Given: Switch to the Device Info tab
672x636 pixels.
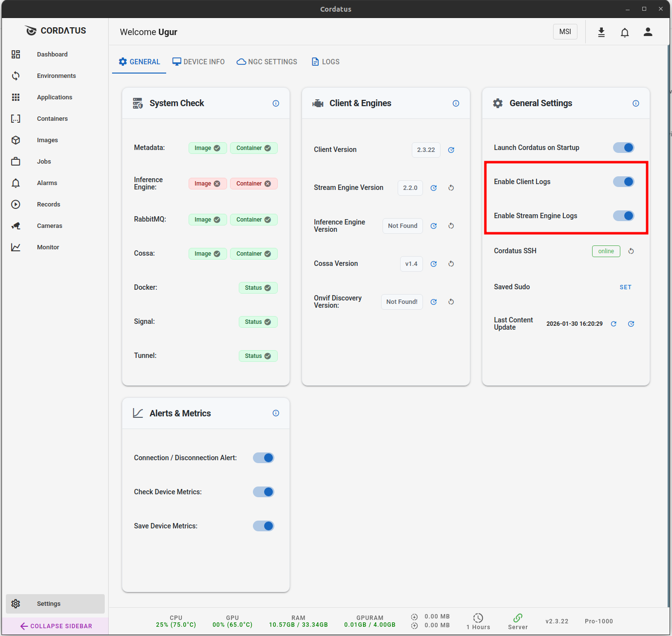Looking at the screenshot, I should [198, 62].
